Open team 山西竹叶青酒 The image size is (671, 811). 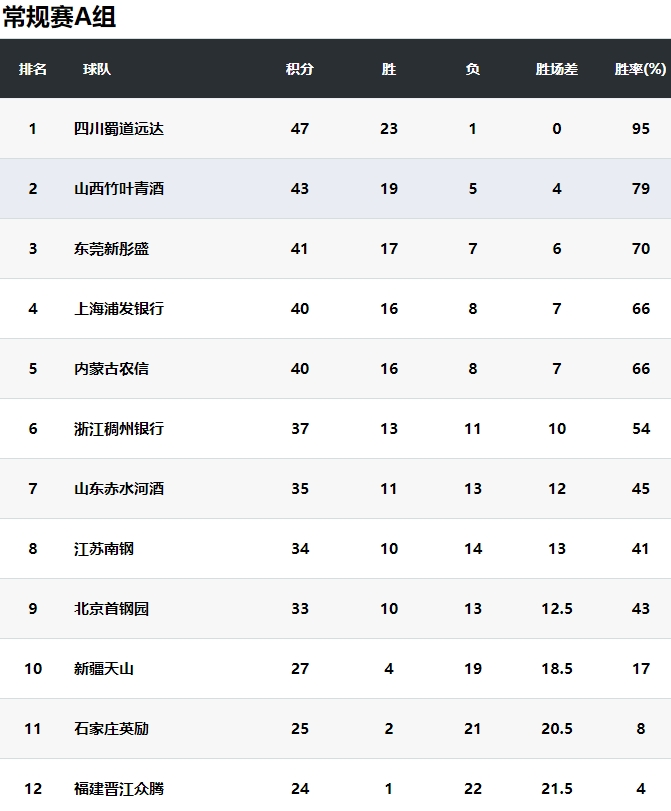click(x=118, y=188)
